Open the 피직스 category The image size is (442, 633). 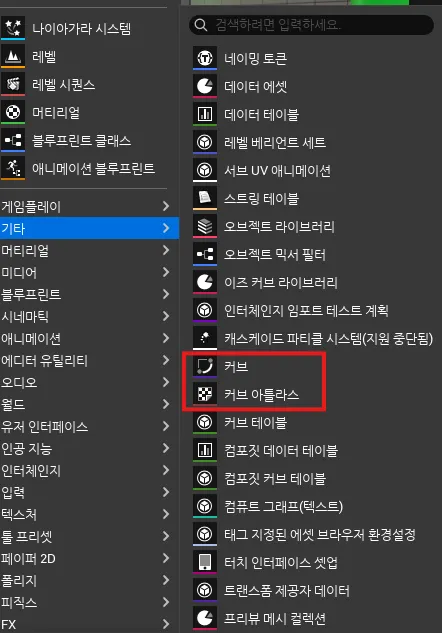pos(89,602)
